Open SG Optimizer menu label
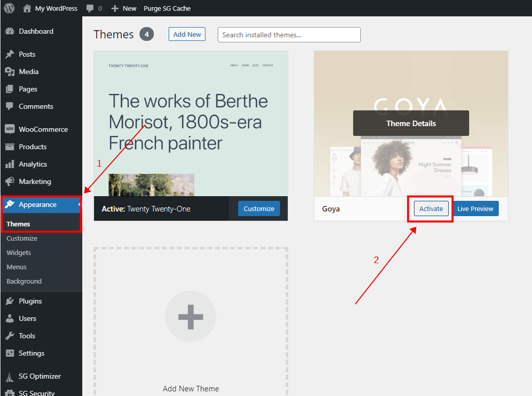The image size is (532, 396). pos(40,376)
